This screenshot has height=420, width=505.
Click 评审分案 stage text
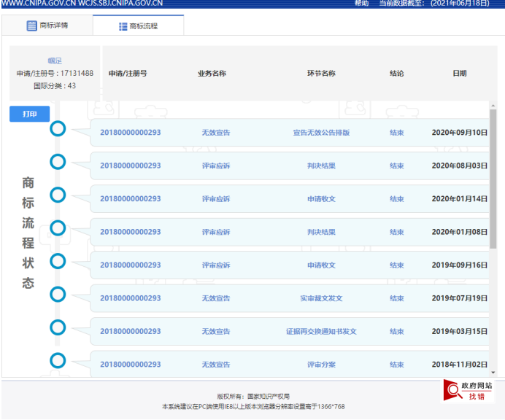point(321,365)
